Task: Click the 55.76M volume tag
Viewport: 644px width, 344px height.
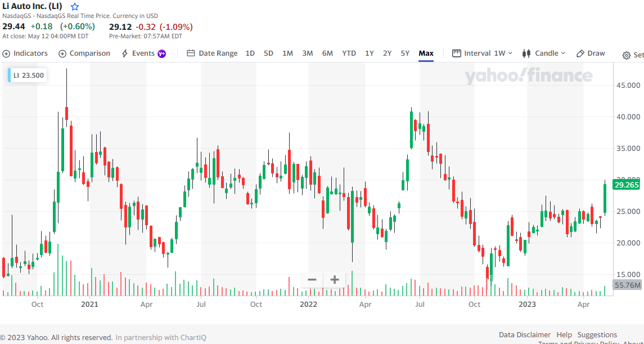Action: [x=627, y=285]
